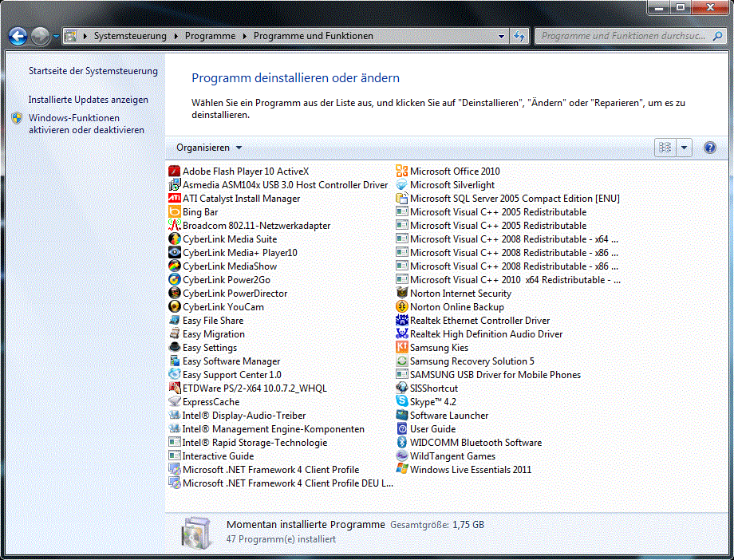Change view with the view mode button
Viewport: 734px width, 560px height.
click(665, 148)
